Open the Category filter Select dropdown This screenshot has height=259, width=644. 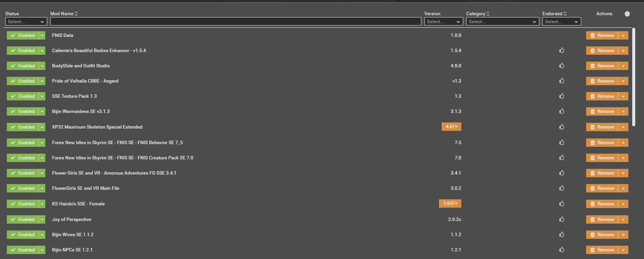502,22
